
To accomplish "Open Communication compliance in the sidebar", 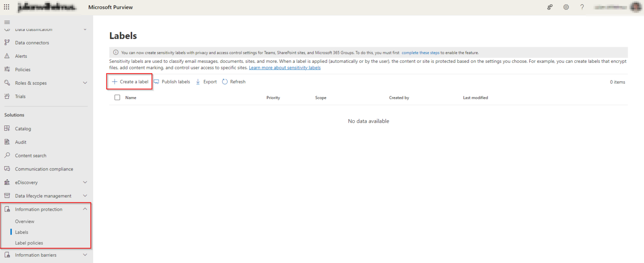I will [44, 169].
